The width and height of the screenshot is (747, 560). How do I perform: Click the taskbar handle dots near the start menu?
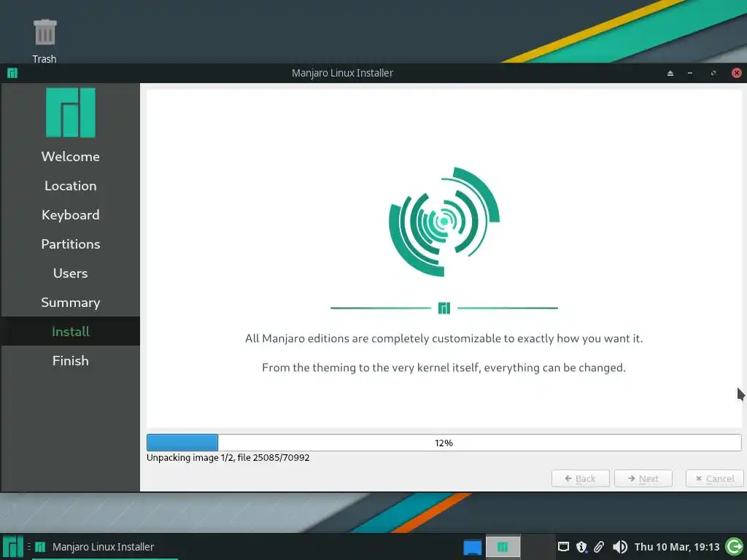click(29, 547)
